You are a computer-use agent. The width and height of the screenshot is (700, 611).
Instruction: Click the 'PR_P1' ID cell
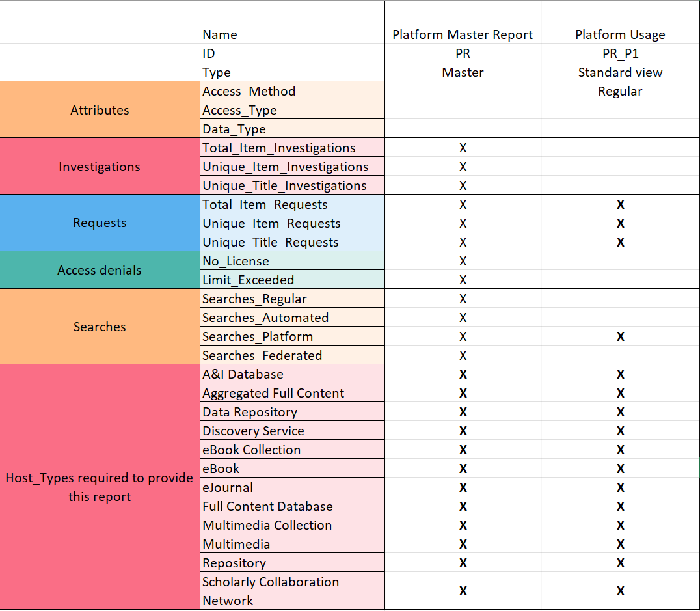point(620,53)
